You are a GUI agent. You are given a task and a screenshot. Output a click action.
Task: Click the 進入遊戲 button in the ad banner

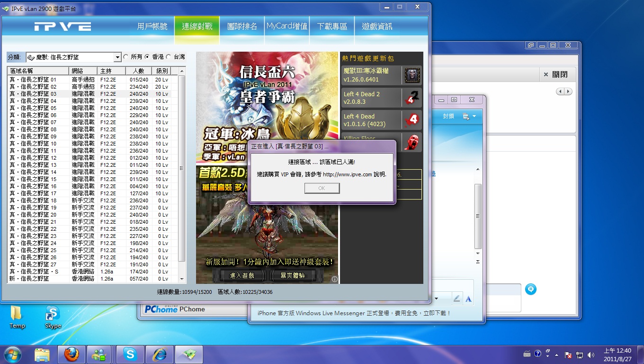(x=241, y=275)
